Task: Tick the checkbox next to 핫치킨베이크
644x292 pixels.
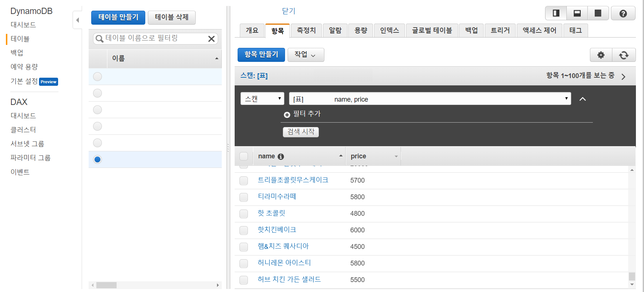Action: pos(243,230)
